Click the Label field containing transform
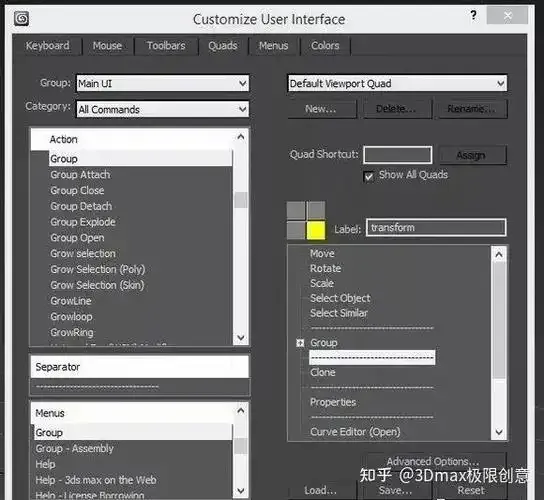Screen dimensions: 544x500 [x=436, y=228]
